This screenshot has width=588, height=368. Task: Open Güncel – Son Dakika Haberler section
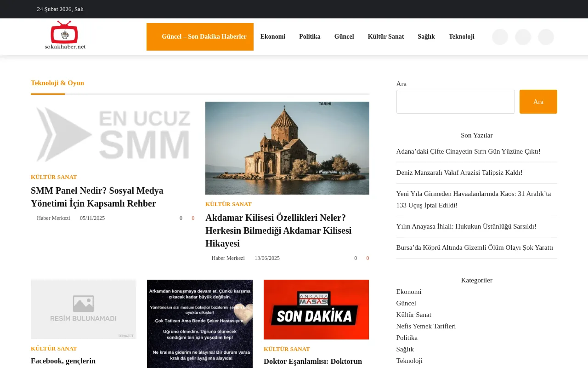tap(204, 36)
